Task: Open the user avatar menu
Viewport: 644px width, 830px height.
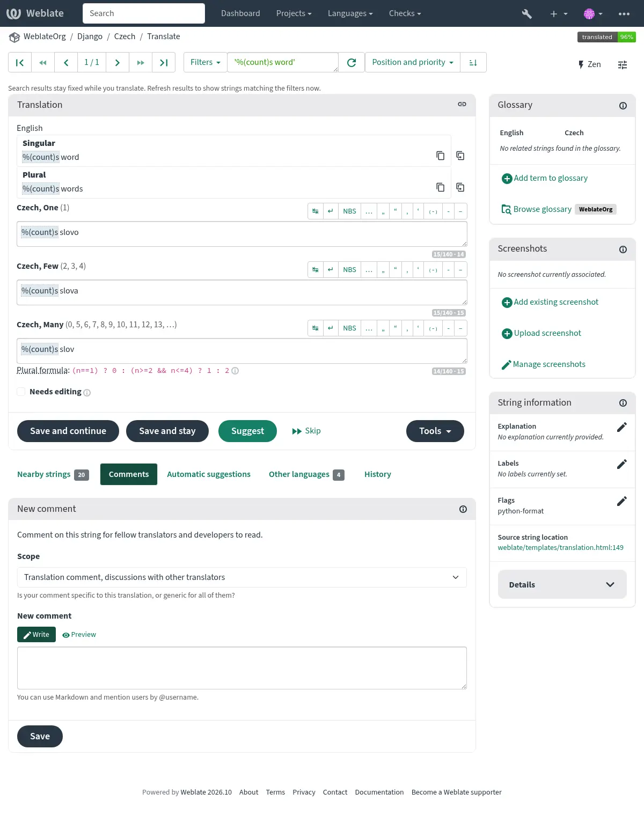Action: (x=593, y=14)
